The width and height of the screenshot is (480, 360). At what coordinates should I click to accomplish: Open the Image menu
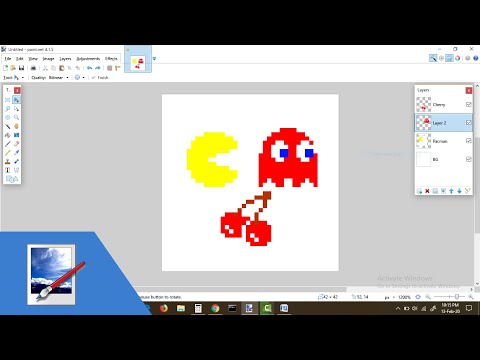tap(48, 59)
